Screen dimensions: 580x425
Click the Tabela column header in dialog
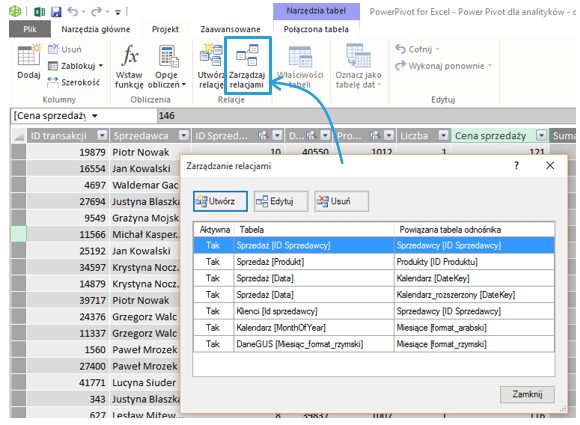pos(314,230)
